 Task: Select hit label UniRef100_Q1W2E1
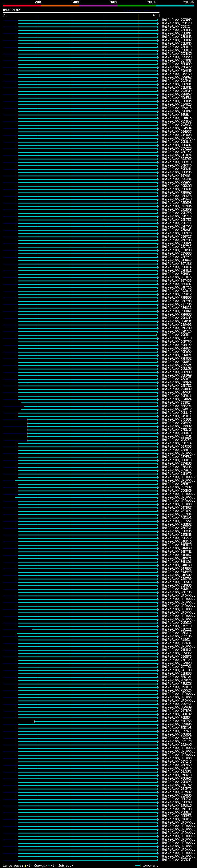click(177, 630)
